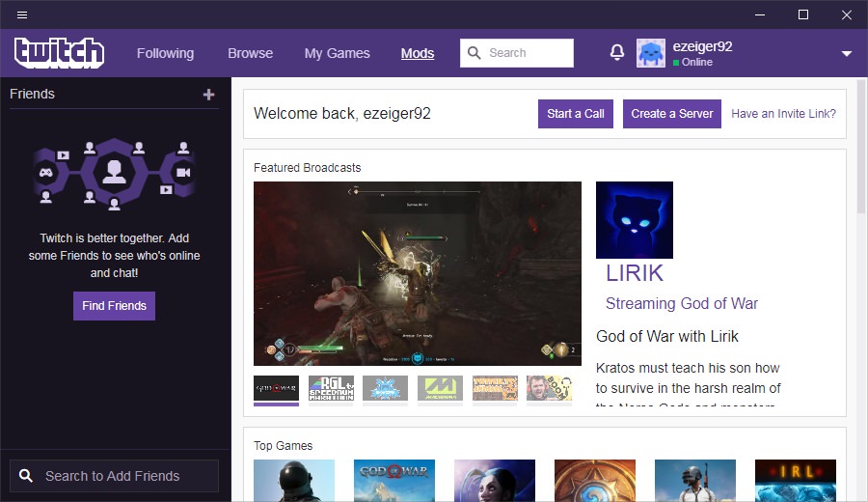Click the Search to Add Friends magnifier icon
The image size is (868, 502).
pyautogui.click(x=26, y=475)
